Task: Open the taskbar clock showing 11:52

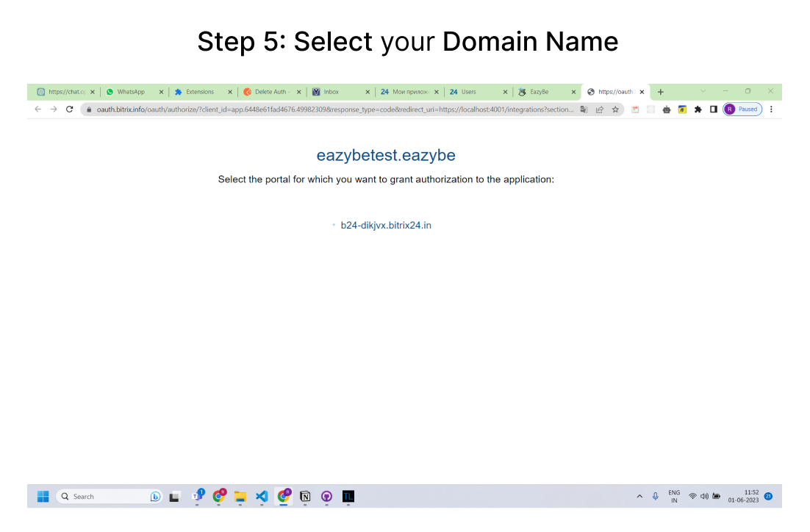Action: (x=743, y=496)
